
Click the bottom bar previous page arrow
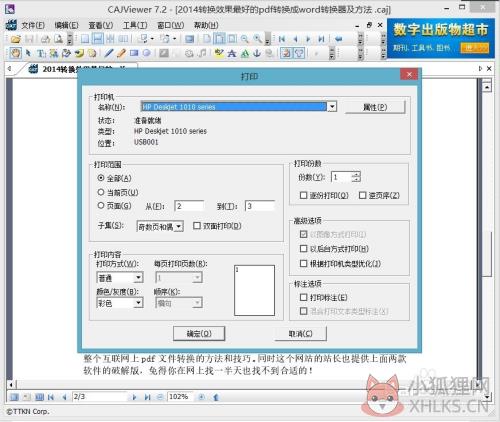pos(64,397)
